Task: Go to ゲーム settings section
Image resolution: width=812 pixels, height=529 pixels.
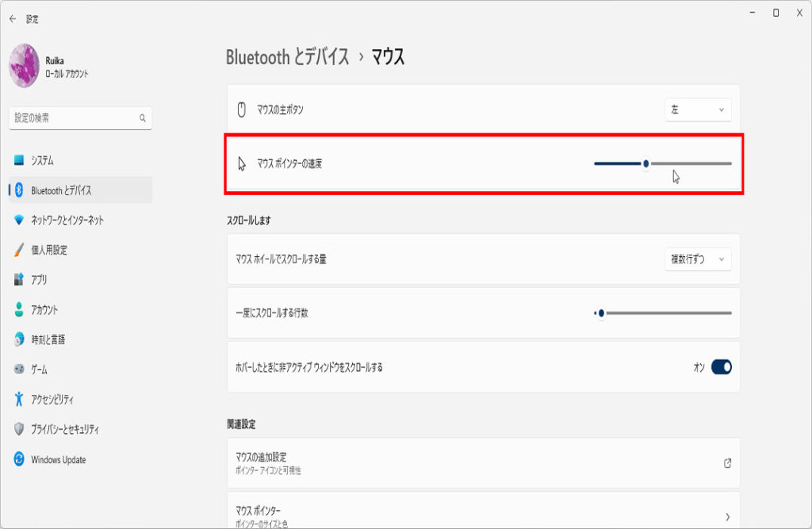Action: [39, 370]
